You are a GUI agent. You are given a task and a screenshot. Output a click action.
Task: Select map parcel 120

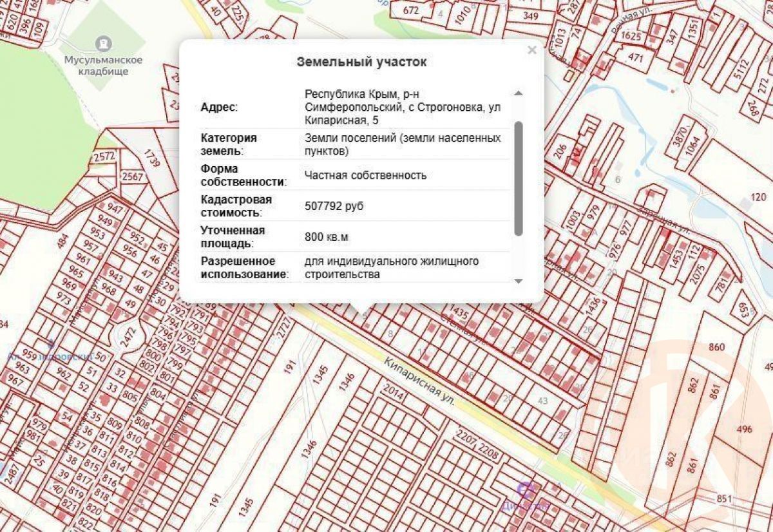759,197
